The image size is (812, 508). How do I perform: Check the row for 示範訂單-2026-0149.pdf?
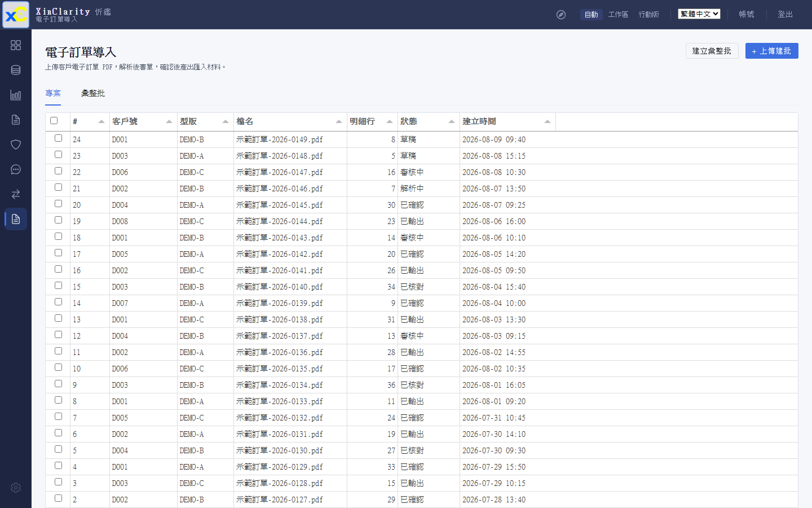58,138
